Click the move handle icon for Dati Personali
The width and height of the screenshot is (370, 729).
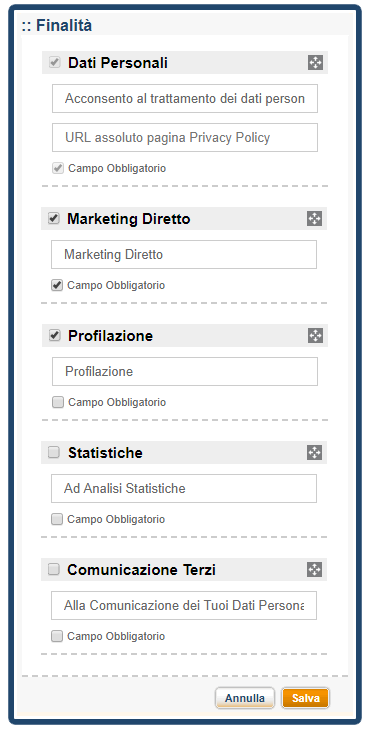[x=315, y=63]
